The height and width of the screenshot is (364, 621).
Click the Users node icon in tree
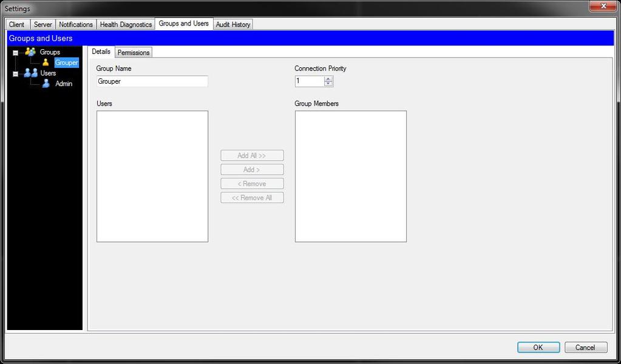(x=30, y=73)
